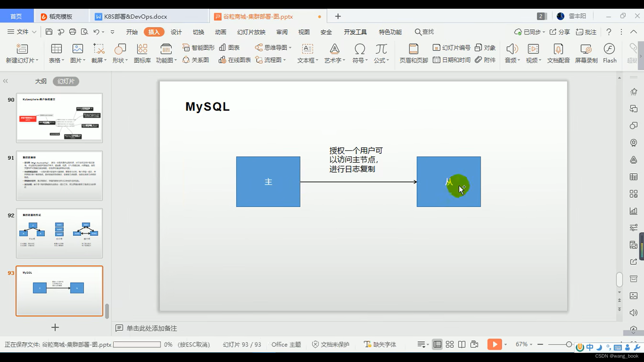Expand the 文件 menu dropdown arrow
The width and height of the screenshot is (644, 362).
pos(34,32)
